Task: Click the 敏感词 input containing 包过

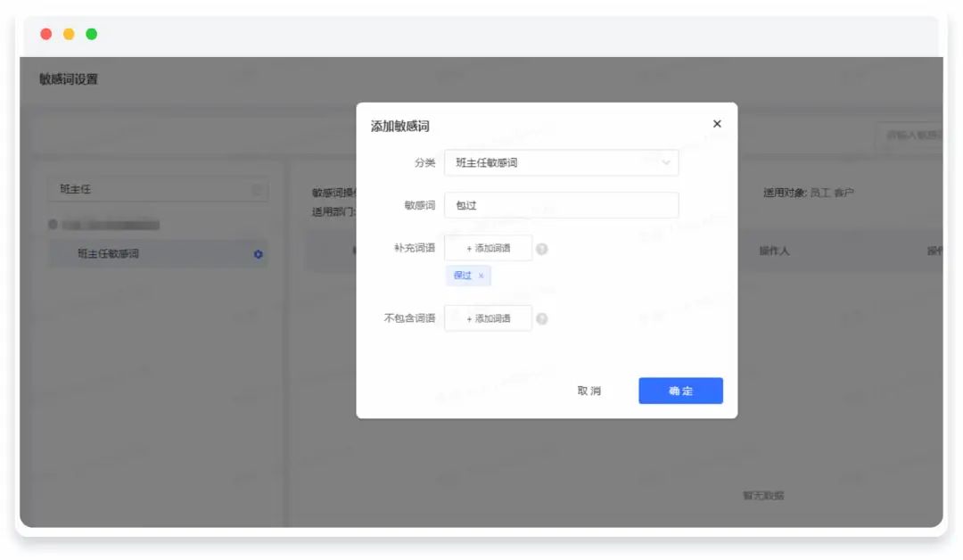Action: click(561, 205)
